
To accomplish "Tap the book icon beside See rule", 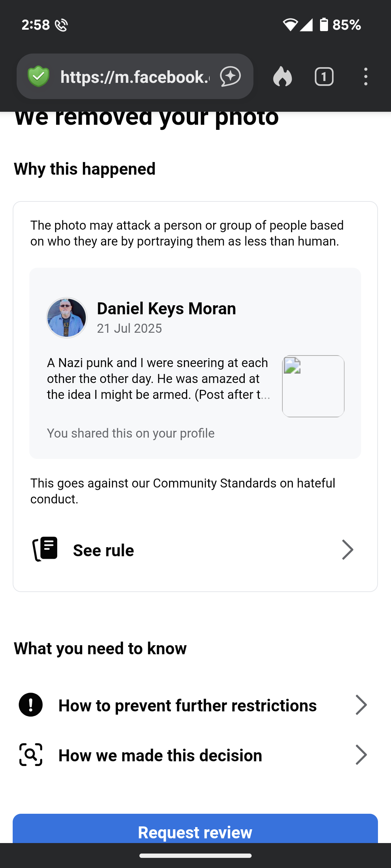I will coord(46,549).
